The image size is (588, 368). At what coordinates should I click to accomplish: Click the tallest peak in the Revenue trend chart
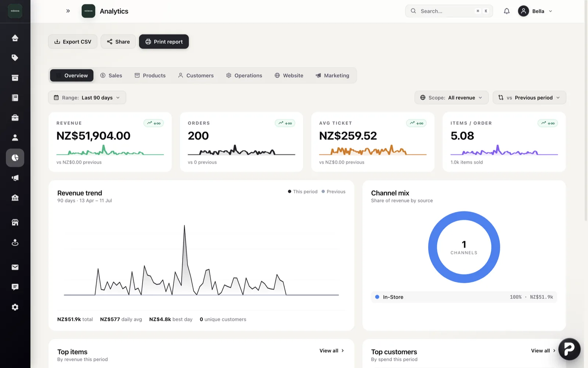click(184, 226)
